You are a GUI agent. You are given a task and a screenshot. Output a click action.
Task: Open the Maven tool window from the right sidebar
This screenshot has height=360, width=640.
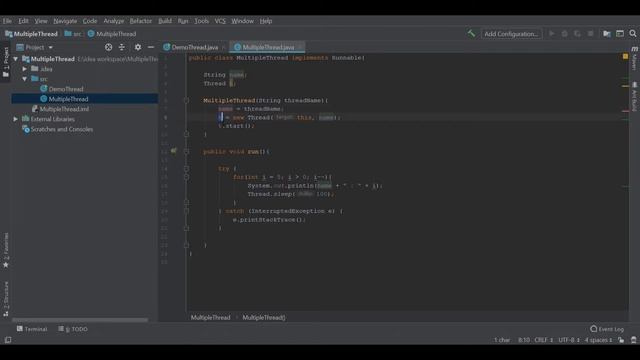coord(634,58)
